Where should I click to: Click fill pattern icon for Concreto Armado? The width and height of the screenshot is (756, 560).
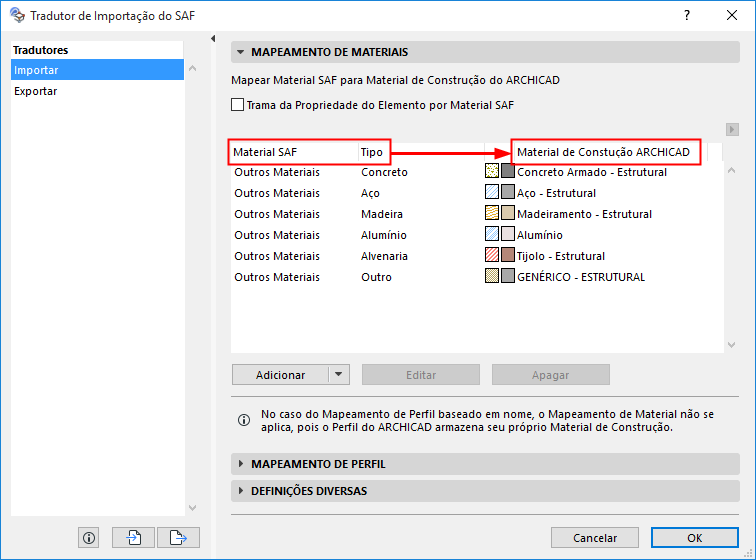pos(492,171)
